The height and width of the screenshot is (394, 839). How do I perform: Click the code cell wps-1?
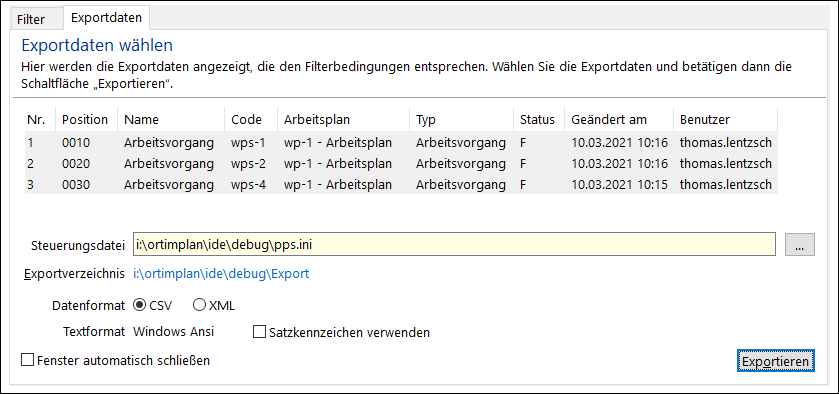tap(247, 142)
